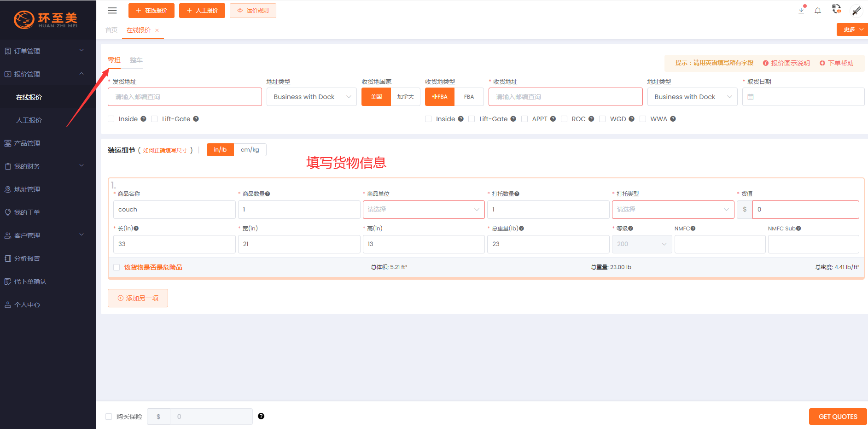Viewport: 868px width, 429px height.
Task: Close the 在线报价 tab with x icon
Action: point(157,30)
